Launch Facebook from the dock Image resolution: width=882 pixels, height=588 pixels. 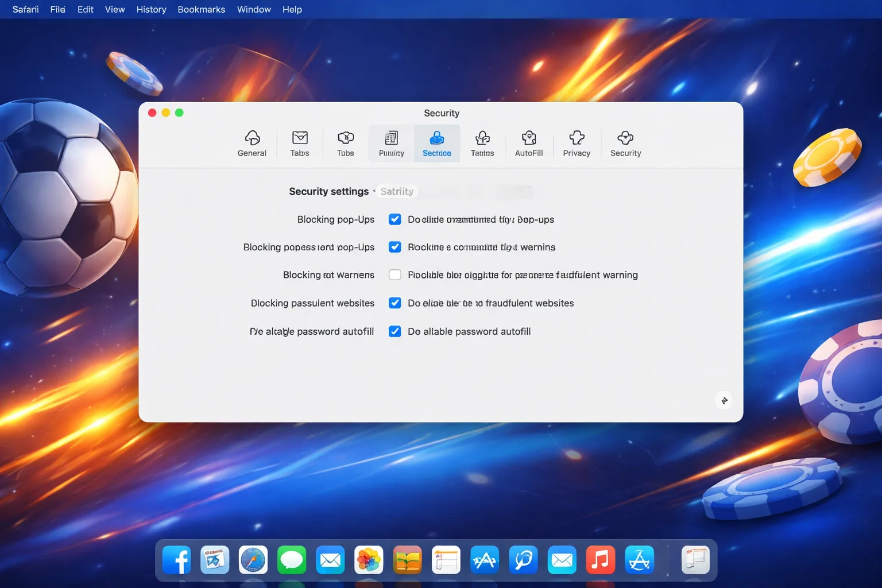176,560
